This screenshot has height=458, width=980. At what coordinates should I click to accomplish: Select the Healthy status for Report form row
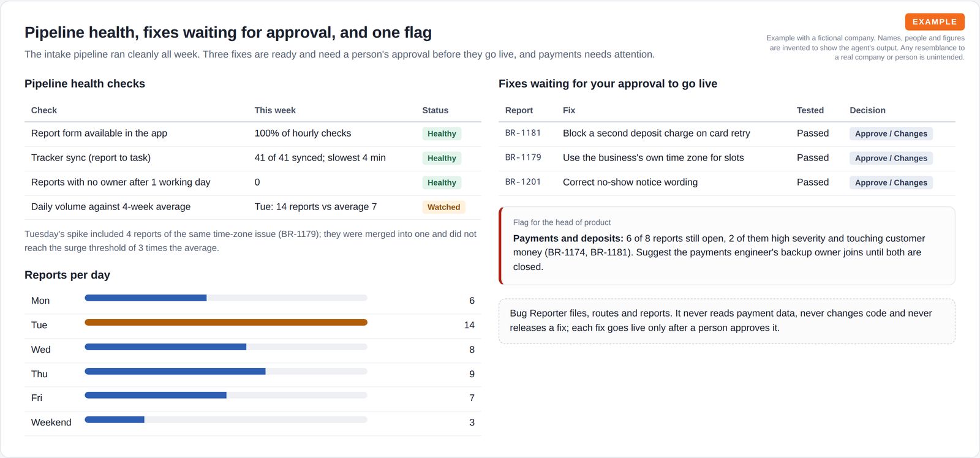click(x=442, y=133)
